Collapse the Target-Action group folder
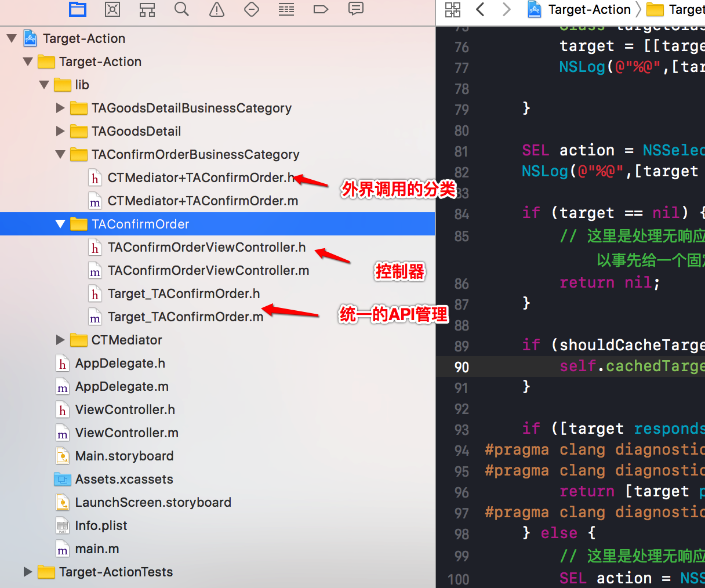The width and height of the screenshot is (705, 588). pyautogui.click(x=27, y=61)
